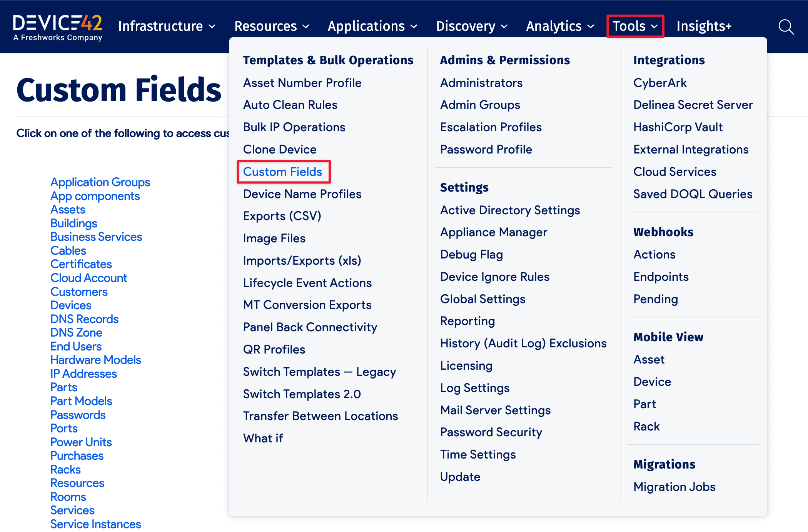Image resolution: width=808 pixels, height=532 pixels.
Task: Click the Business Services link
Action: [x=96, y=237]
